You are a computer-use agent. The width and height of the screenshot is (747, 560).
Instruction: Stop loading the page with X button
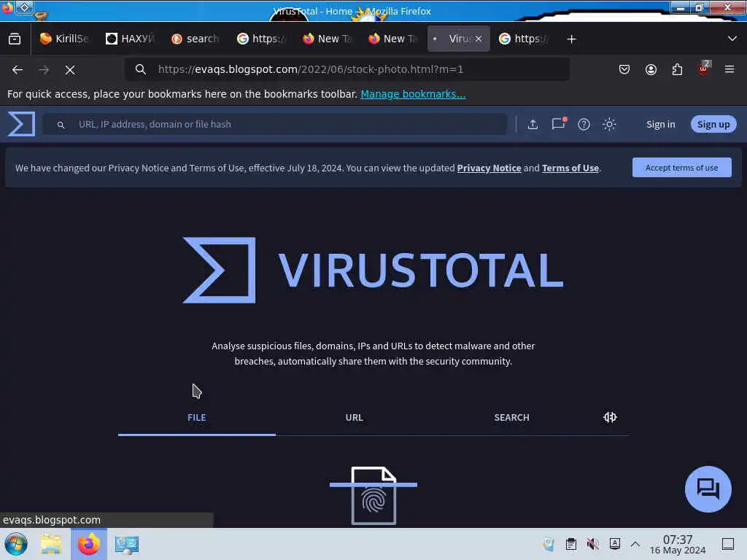click(x=70, y=70)
